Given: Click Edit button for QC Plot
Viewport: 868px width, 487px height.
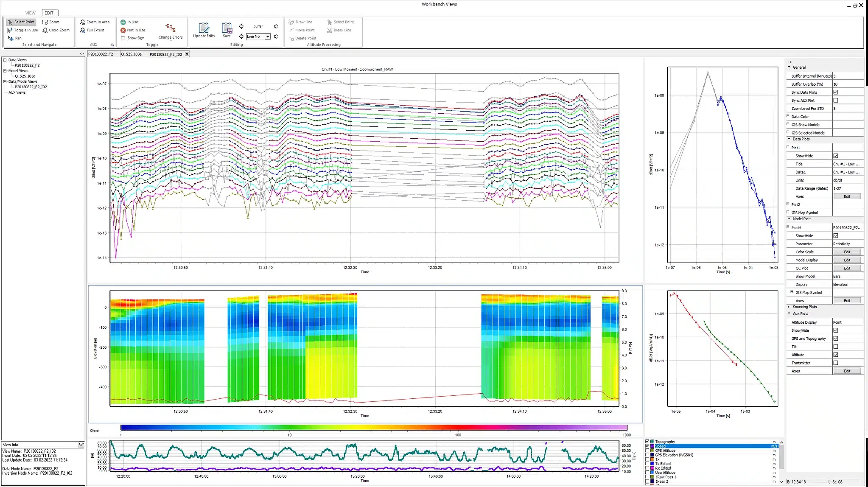Looking at the screenshot, I should coord(847,268).
